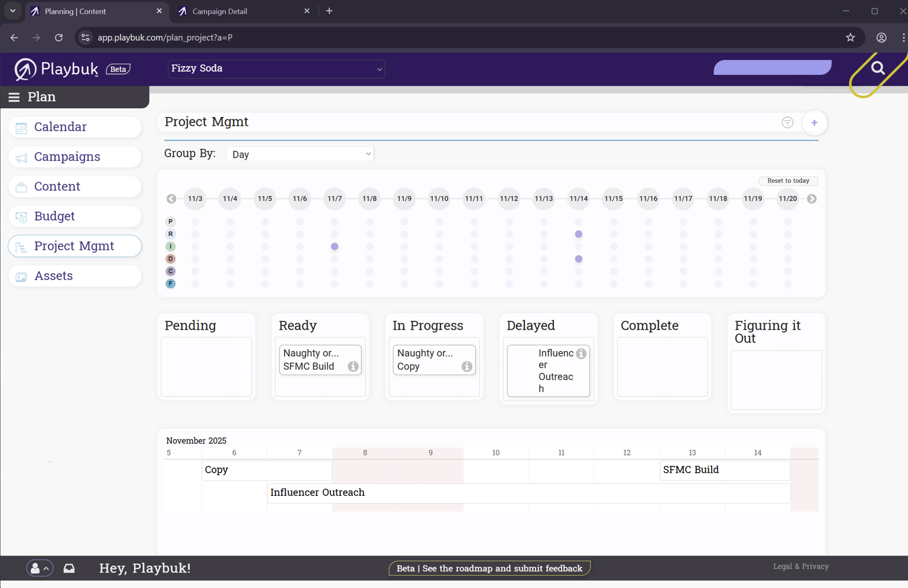The image size is (908, 588).
Task: Click the Playbuk logo icon
Action: click(25, 69)
